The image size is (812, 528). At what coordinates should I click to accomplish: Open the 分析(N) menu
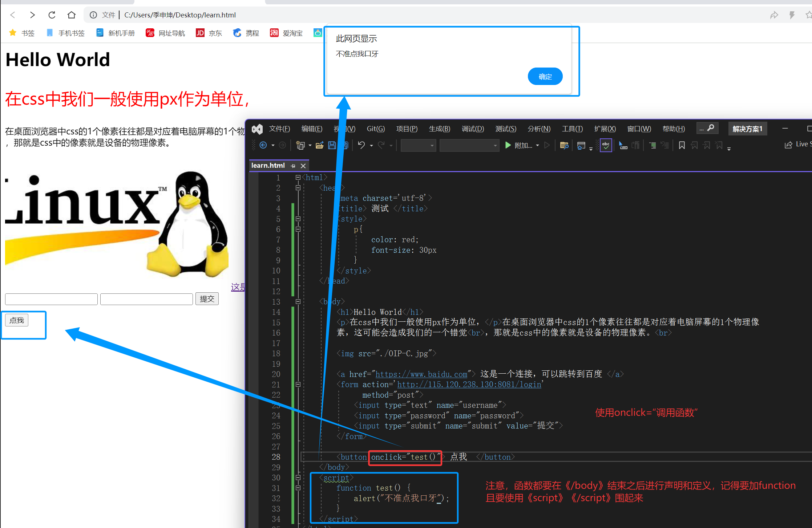point(539,129)
